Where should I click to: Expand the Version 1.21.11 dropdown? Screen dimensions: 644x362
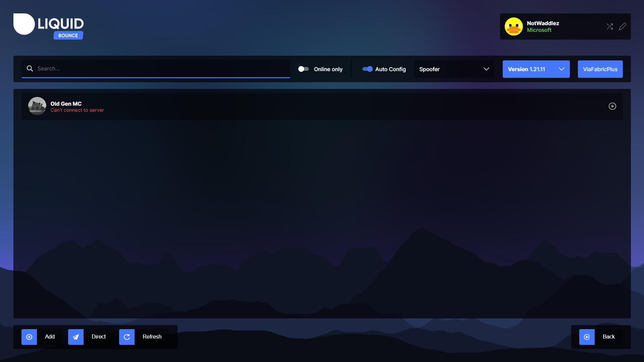536,69
